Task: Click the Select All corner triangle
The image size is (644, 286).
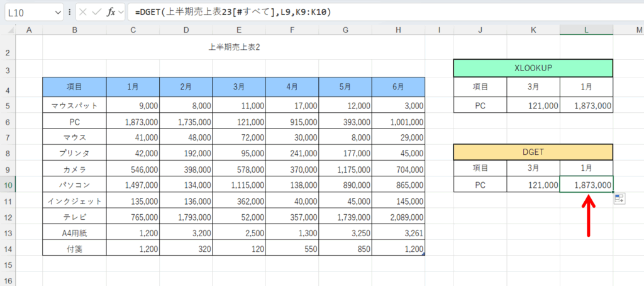Action: coord(8,30)
